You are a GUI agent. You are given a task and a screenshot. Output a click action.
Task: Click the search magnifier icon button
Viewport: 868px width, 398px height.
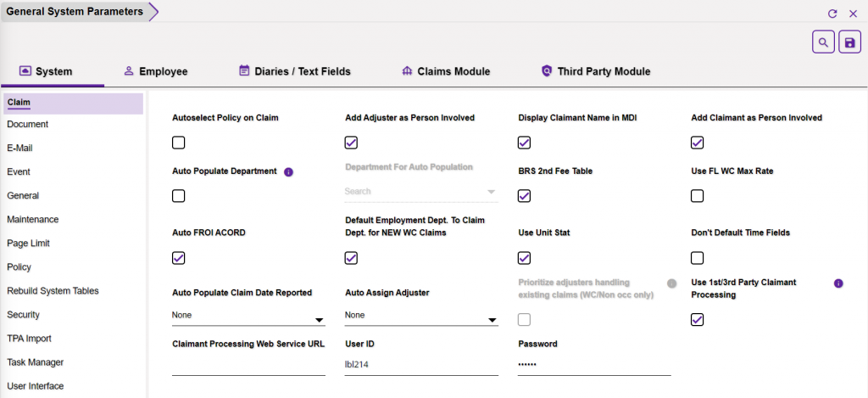coord(823,42)
